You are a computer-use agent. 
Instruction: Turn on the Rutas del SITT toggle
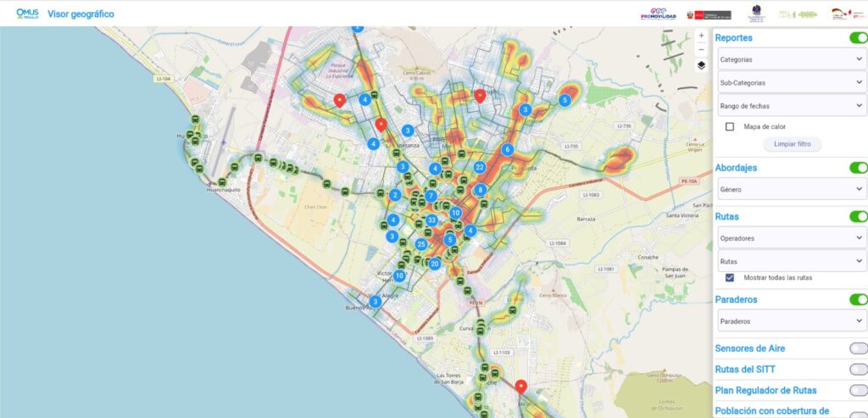858,370
